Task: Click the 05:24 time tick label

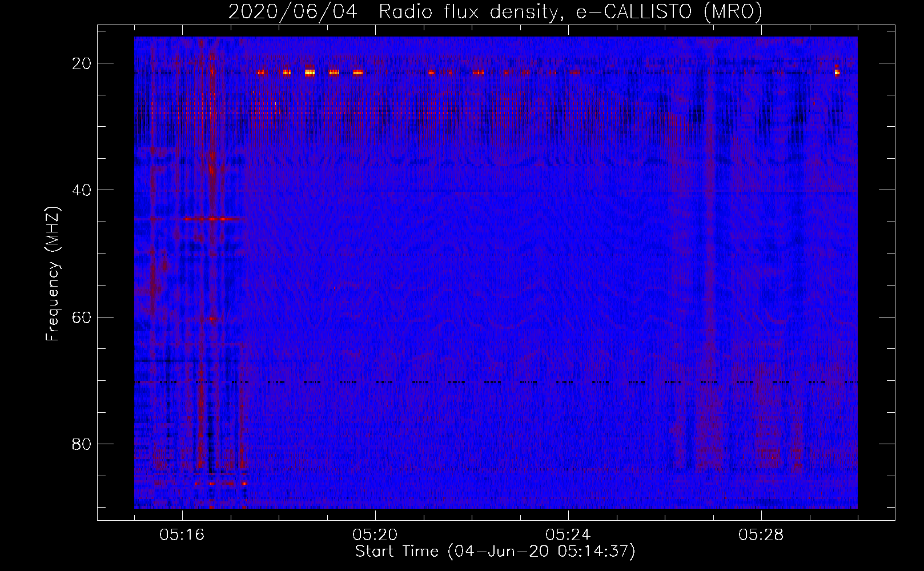Action: [x=568, y=535]
